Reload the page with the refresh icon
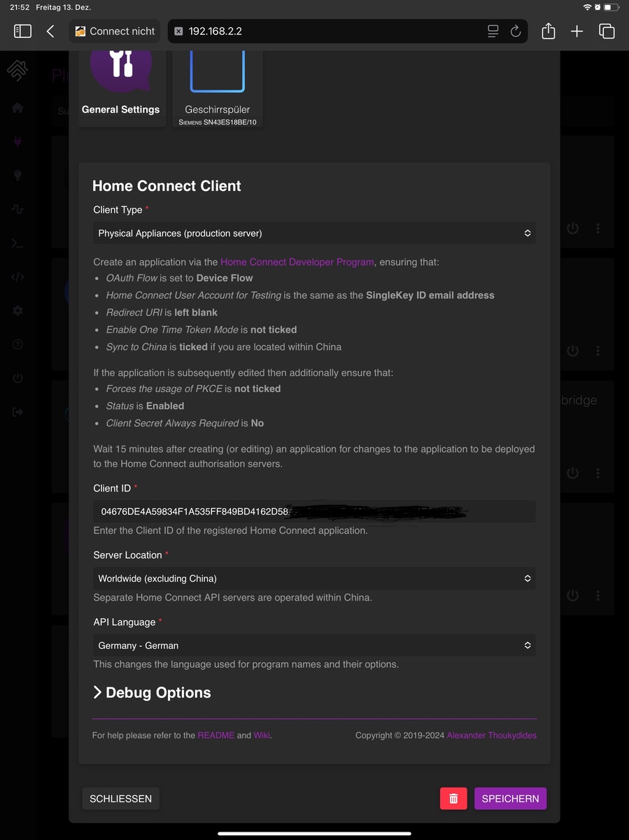This screenshot has height=840, width=629. pyautogui.click(x=516, y=31)
